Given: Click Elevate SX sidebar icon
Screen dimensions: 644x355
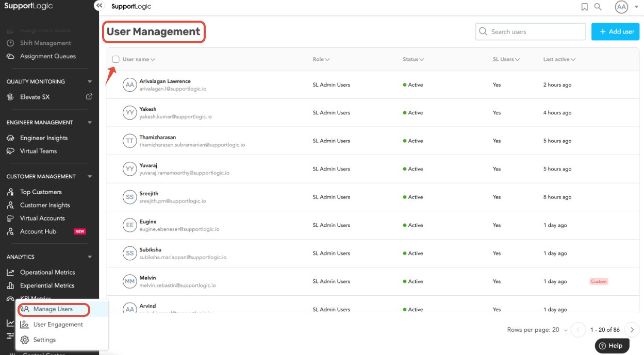Looking at the screenshot, I should point(10,97).
